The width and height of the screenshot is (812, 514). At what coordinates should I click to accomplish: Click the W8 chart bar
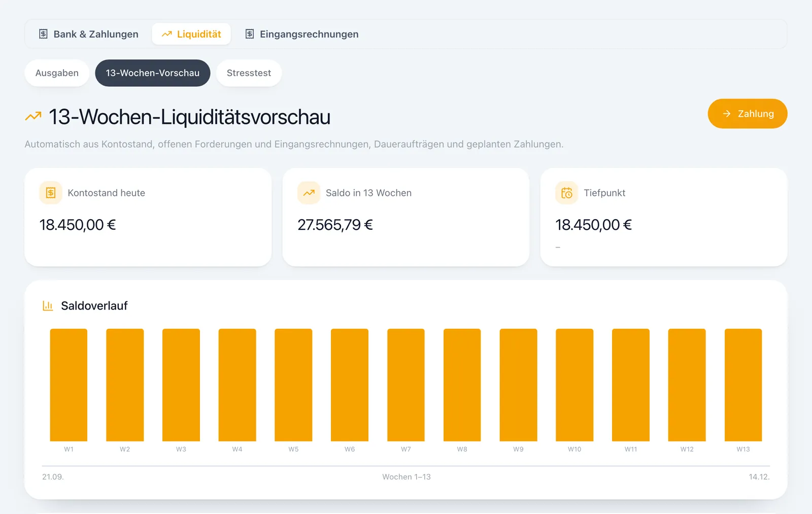point(462,385)
